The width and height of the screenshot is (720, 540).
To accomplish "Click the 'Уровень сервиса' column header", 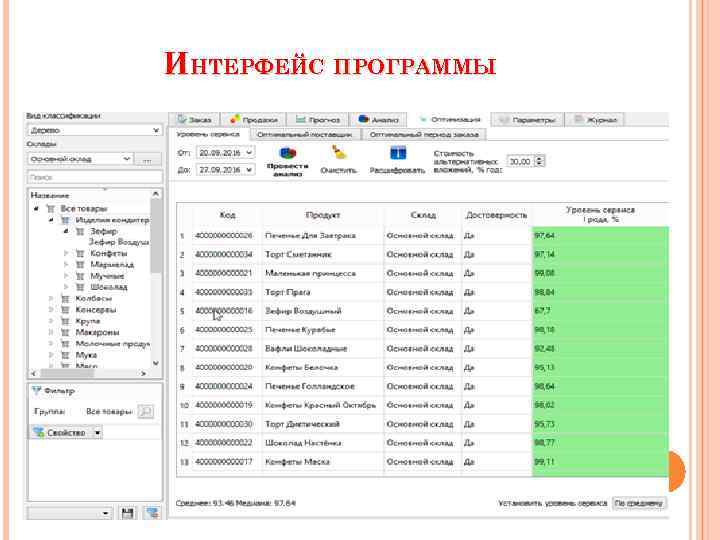I will [601, 215].
